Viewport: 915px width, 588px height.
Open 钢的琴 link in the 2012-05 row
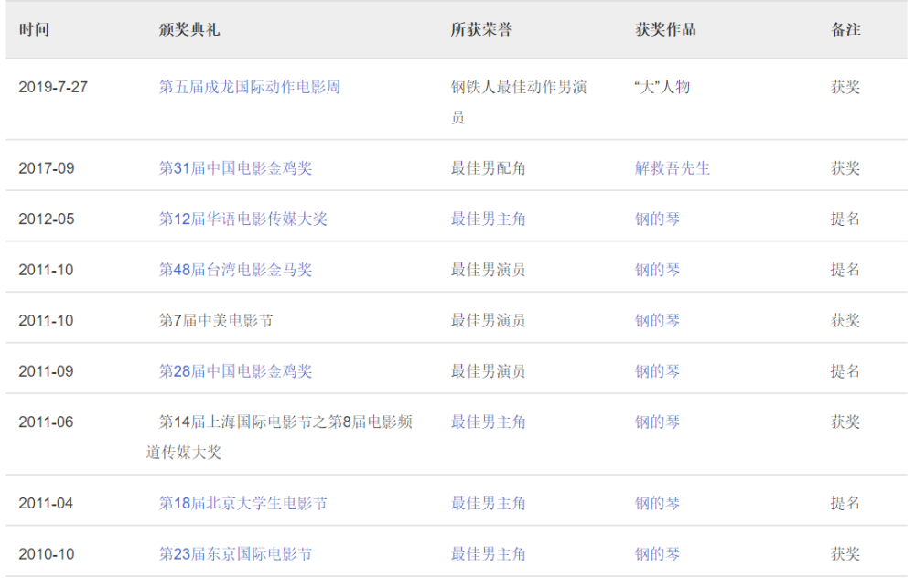[657, 219]
